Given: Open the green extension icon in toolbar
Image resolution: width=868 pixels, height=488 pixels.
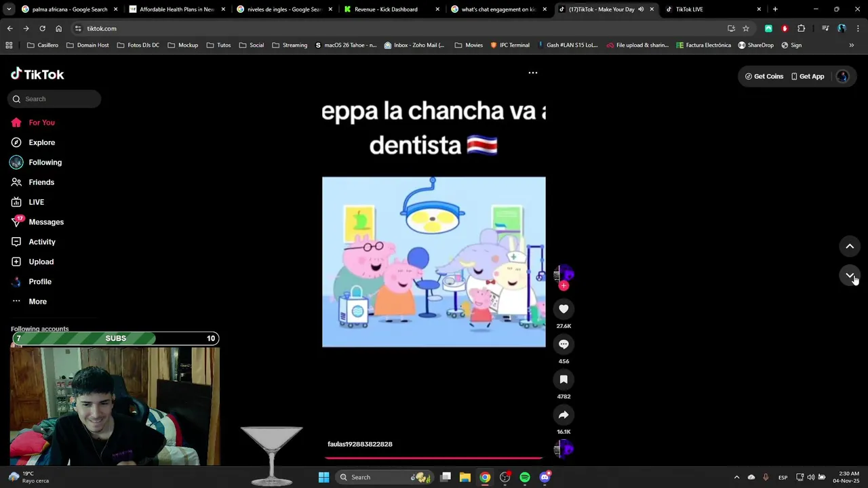Looking at the screenshot, I should [x=768, y=28].
